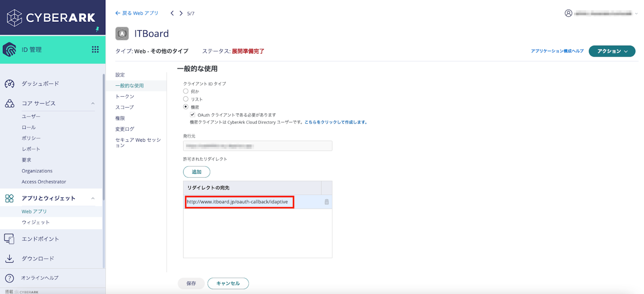Click the 戻る Web アプリ link
The width and height of the screenshot is (644, 294).
click(x=137, y=13)
